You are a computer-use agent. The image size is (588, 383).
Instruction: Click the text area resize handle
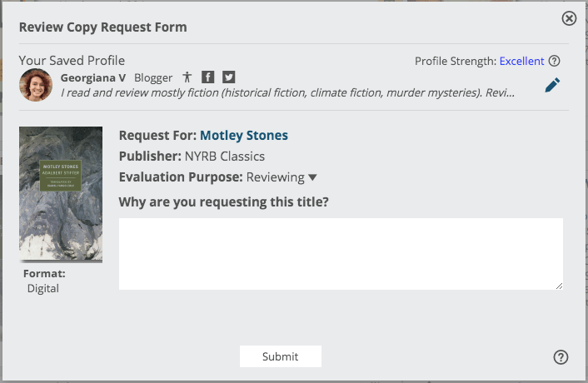pos(559,286)
